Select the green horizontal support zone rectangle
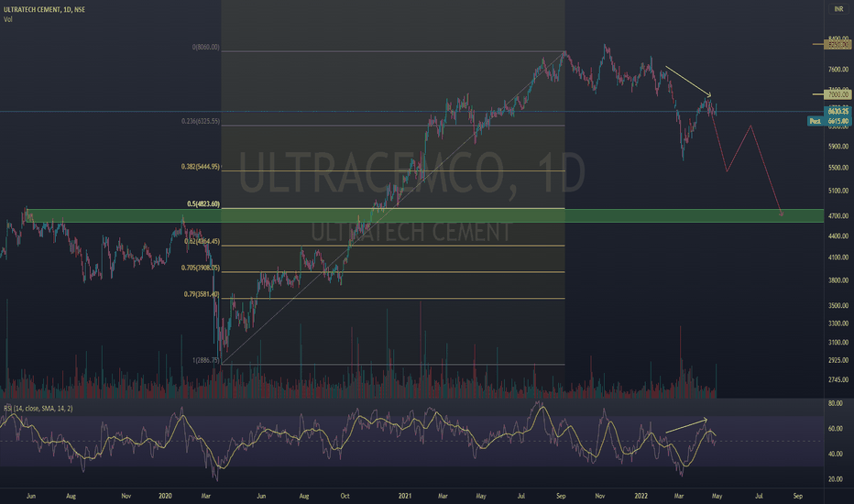Viewport: 854px width, 504px height. 425,215
